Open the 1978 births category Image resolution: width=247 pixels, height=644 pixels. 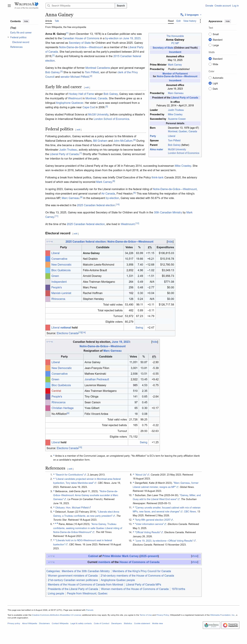pos(178,589)
